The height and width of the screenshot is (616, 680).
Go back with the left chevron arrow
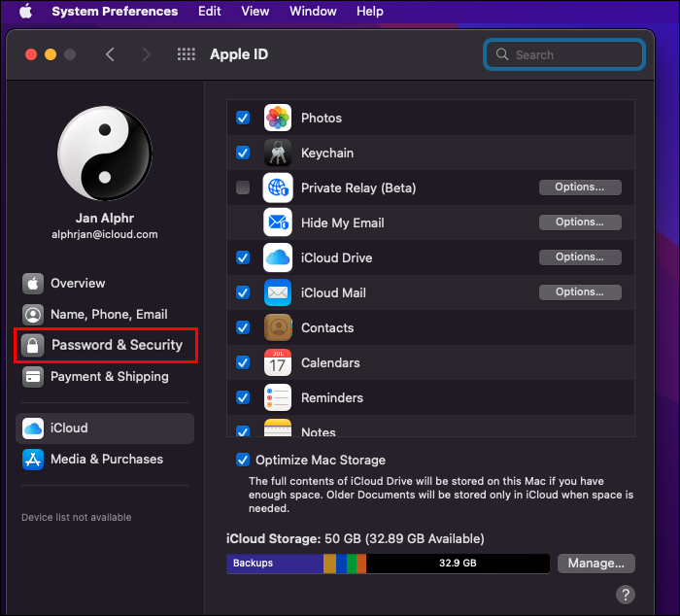110,54
